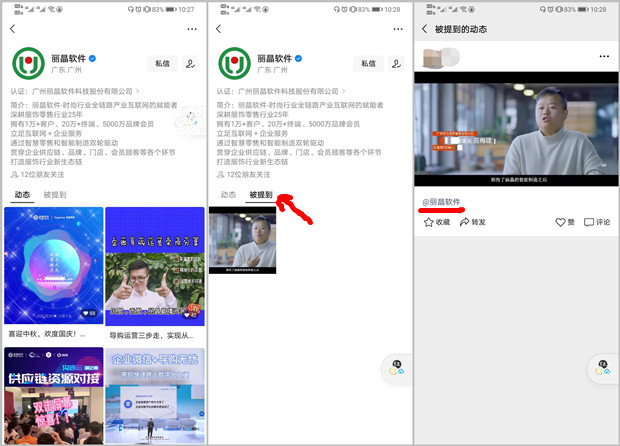Tap back arrow in left profile screen
This screenshot has width=620, height=446.
tap(13, 29)
